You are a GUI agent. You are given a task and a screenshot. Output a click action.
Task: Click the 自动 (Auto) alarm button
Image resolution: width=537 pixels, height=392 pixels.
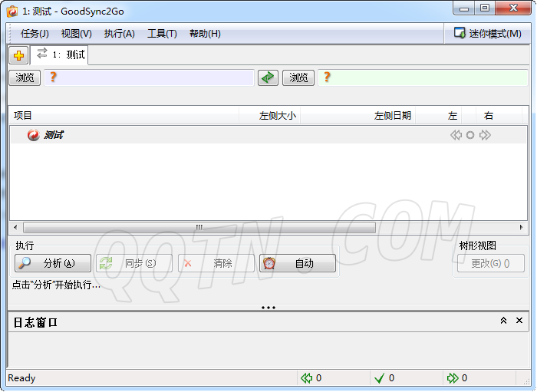tap(298, 263)
